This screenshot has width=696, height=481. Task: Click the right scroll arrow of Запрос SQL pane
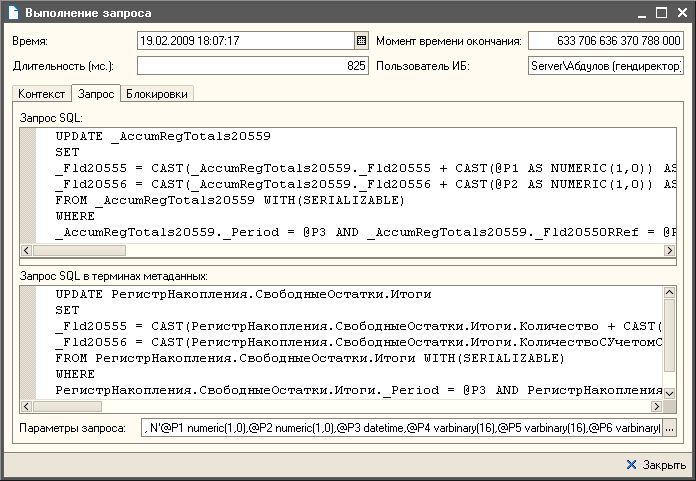pyautogui.click(x=669, y=250)
